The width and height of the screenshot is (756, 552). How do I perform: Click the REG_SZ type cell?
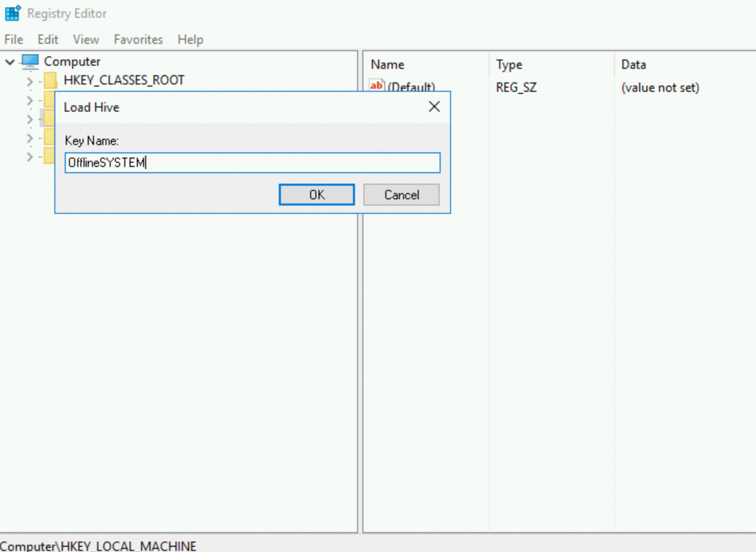click(x=516, y=88)
